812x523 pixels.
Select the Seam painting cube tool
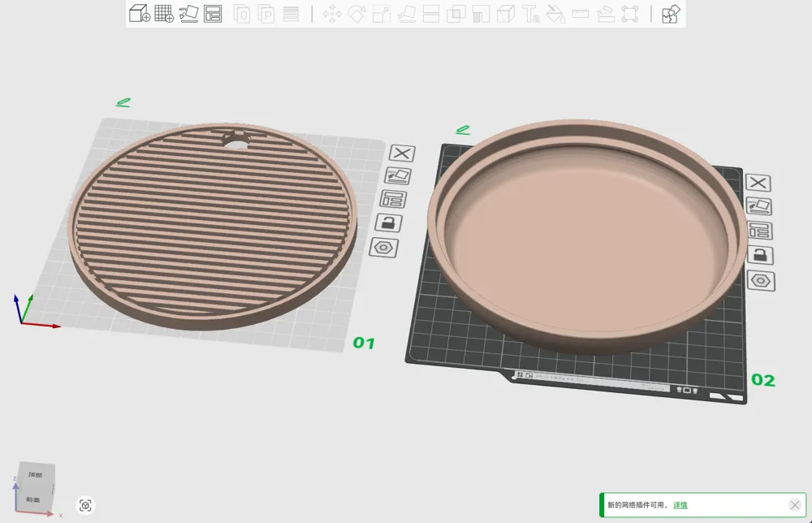[505, 14]
